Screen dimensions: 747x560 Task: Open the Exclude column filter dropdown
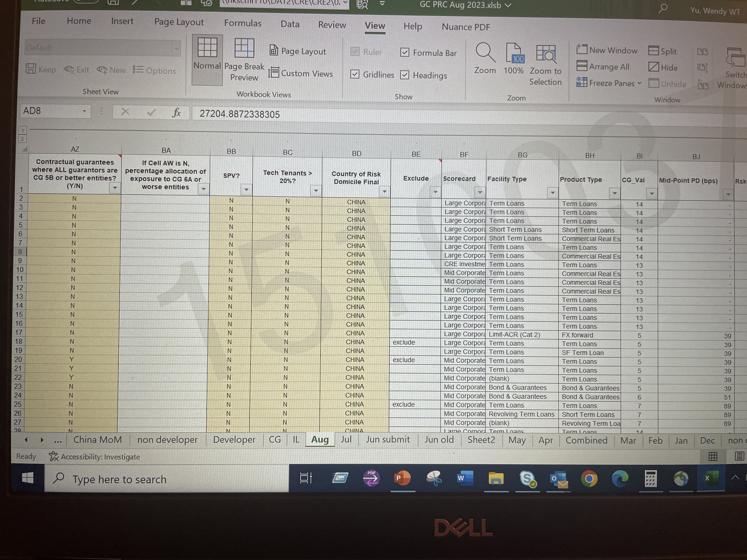[435, 192]
